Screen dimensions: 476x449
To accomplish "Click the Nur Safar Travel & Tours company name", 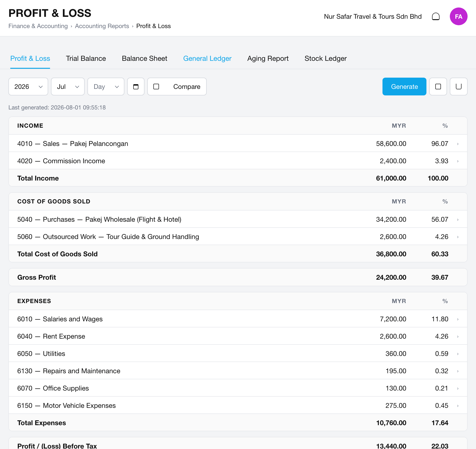I will click(373, 17).
